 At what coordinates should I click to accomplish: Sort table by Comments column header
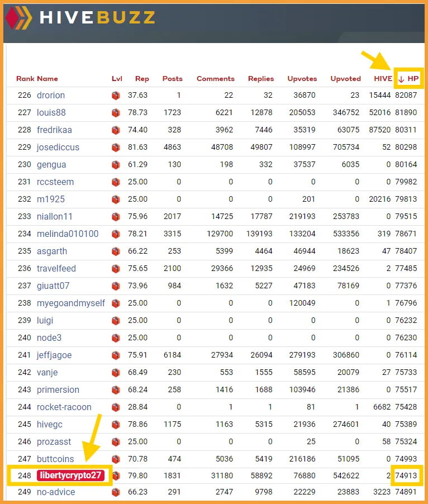pos(216,79)
